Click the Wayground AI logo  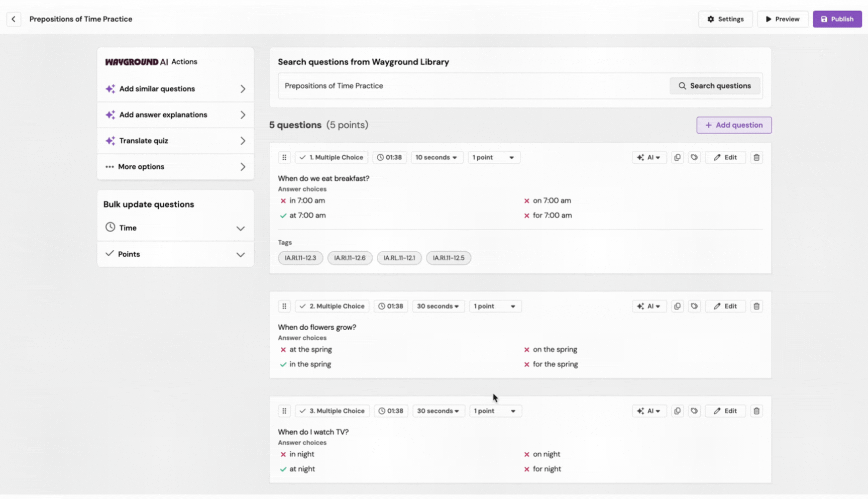136,62
